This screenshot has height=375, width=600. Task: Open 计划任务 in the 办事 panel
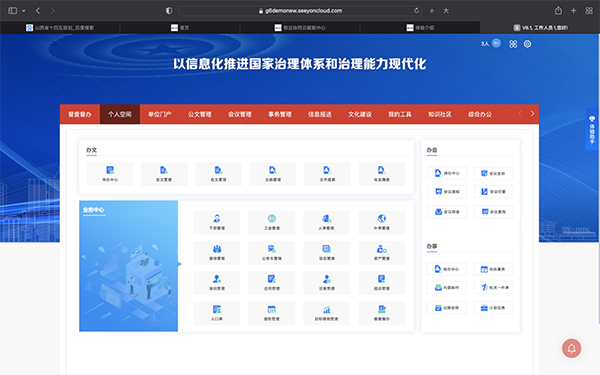coord(494,308)
